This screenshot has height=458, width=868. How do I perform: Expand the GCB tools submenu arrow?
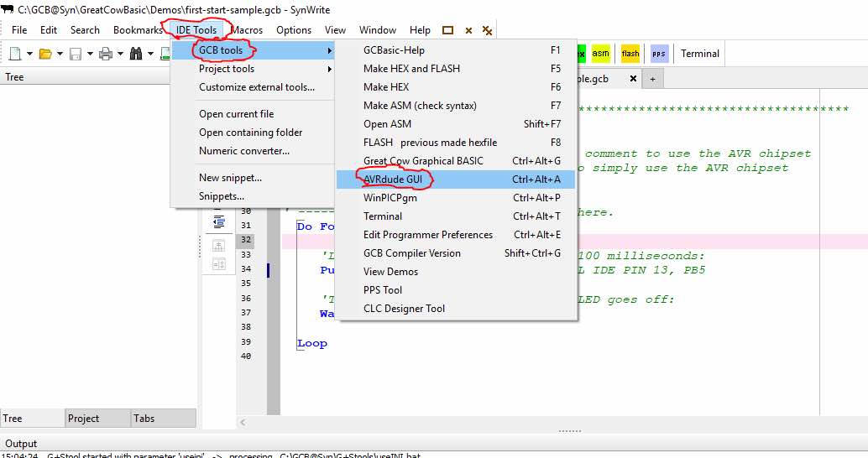(x=329, y=51)
